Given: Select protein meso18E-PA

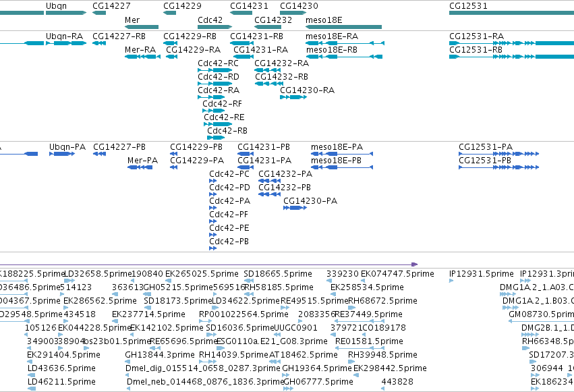Looking at the screenshot, I should (x=342, y=154).
